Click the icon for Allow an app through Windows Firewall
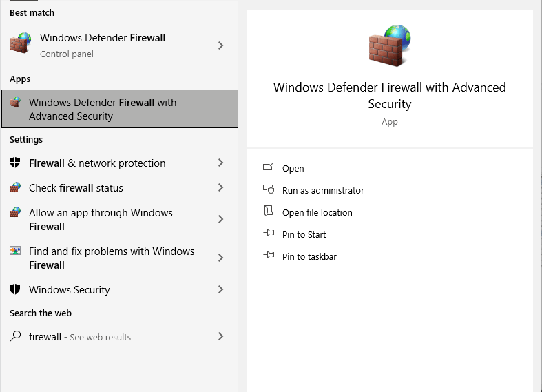This screenshot has width=542, height=392. pyautogui.click(x=15, y=213)
